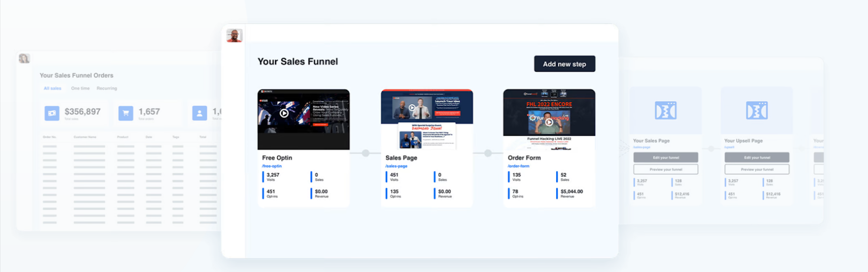The height and width of the screenshot is (272, 868).
Task: Click the $12,416 Revenue under Your Upsell Page
Action: pos(773,194)
